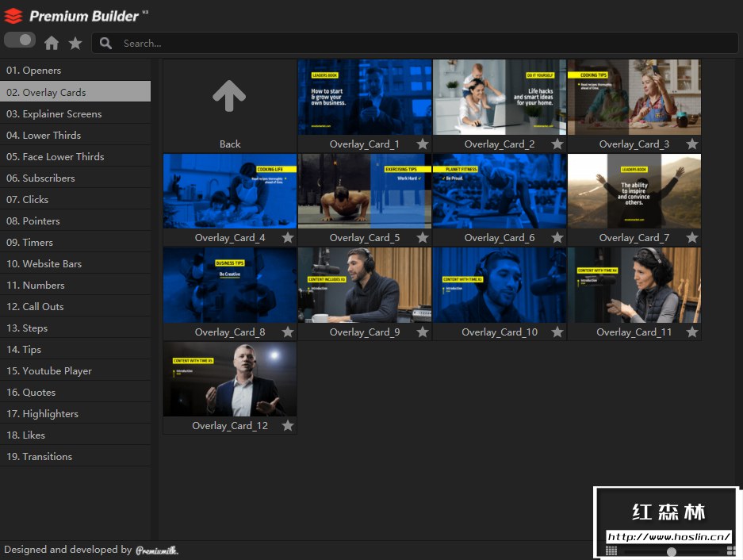
Task: Open the 06. Subscribers category
Action: [x=75, y=178]
